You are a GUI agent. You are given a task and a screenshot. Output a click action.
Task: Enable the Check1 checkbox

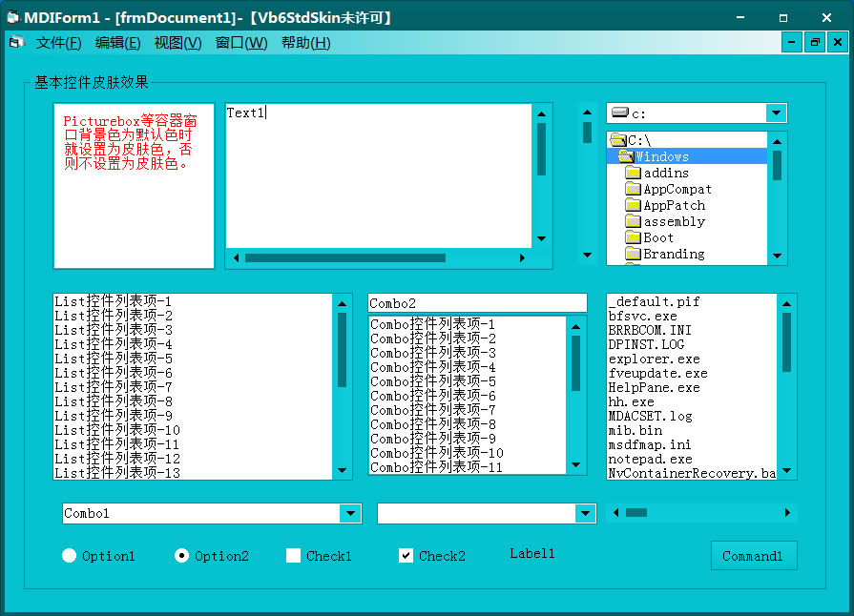click(x=294, y=556)
